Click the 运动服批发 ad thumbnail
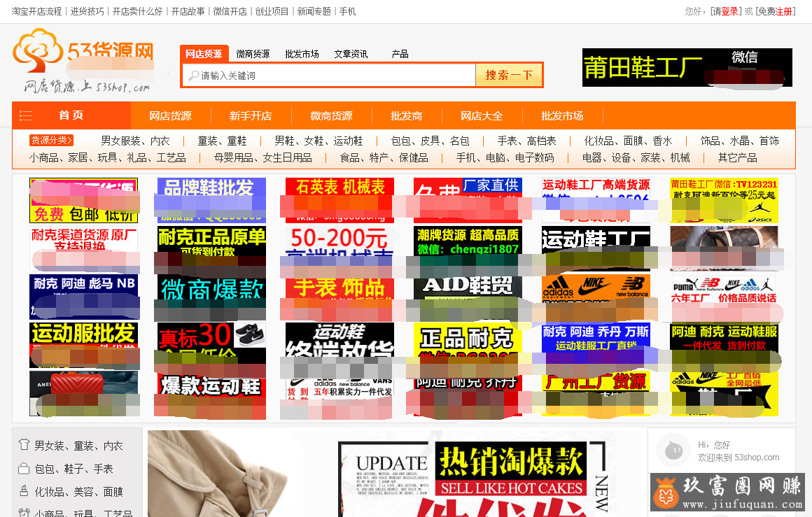812x517 pixels. (84, 345)
